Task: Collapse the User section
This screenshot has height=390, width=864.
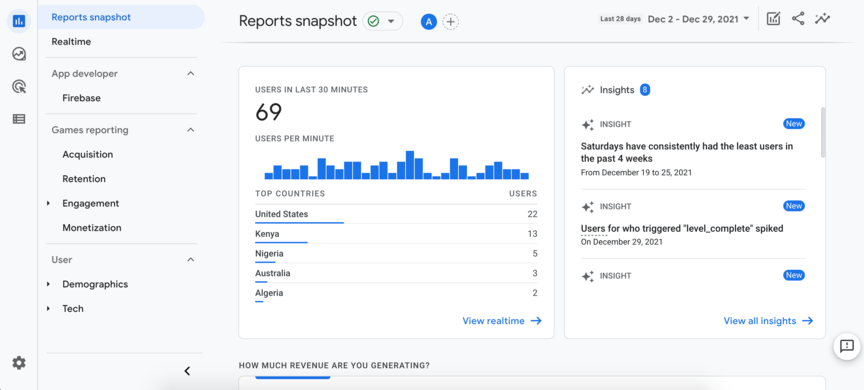Action: [191, 259]
